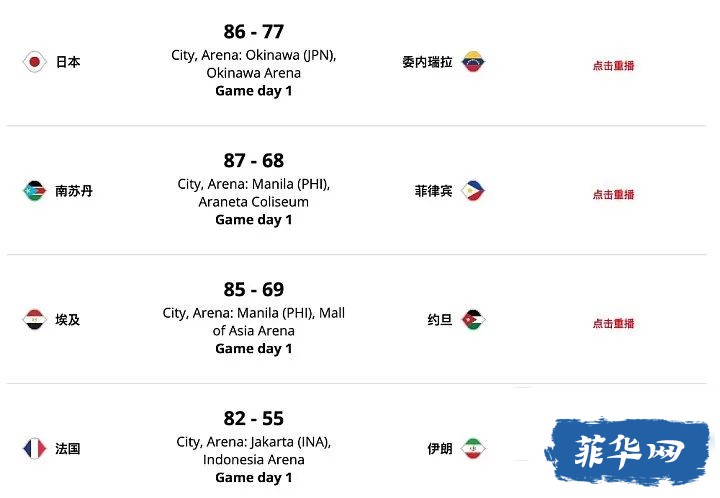Select the 菲律宾 team name

point(433,190)
